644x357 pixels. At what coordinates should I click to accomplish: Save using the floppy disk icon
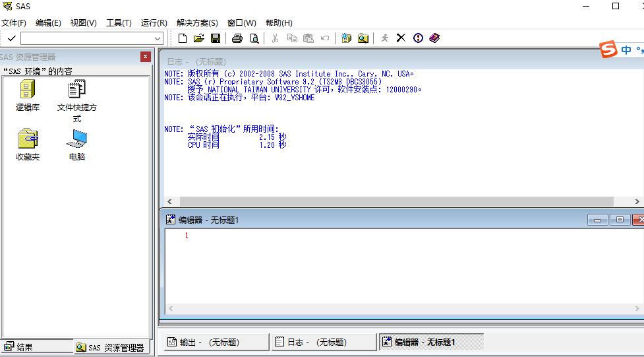215,38
